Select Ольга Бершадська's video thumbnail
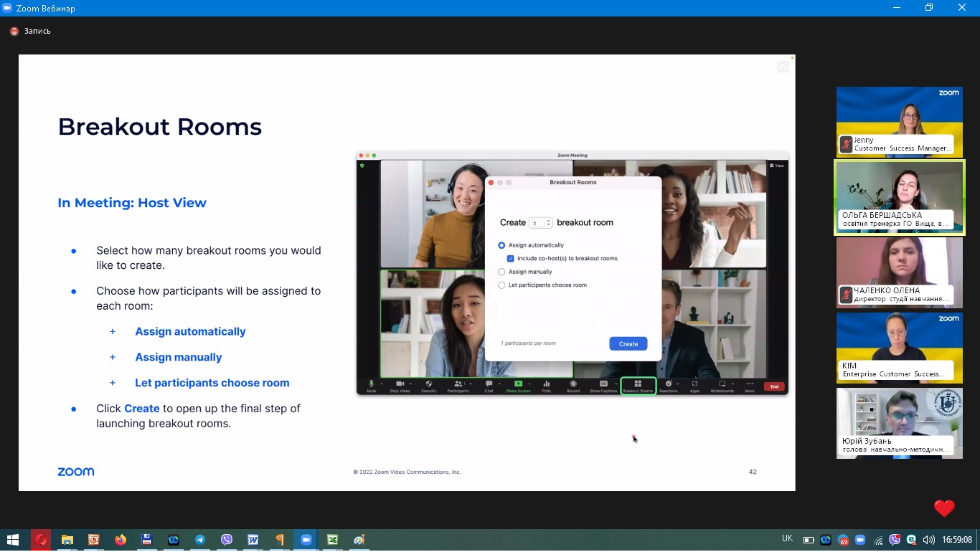The width and height of the screenshot is (980, 552). (900, 197)
